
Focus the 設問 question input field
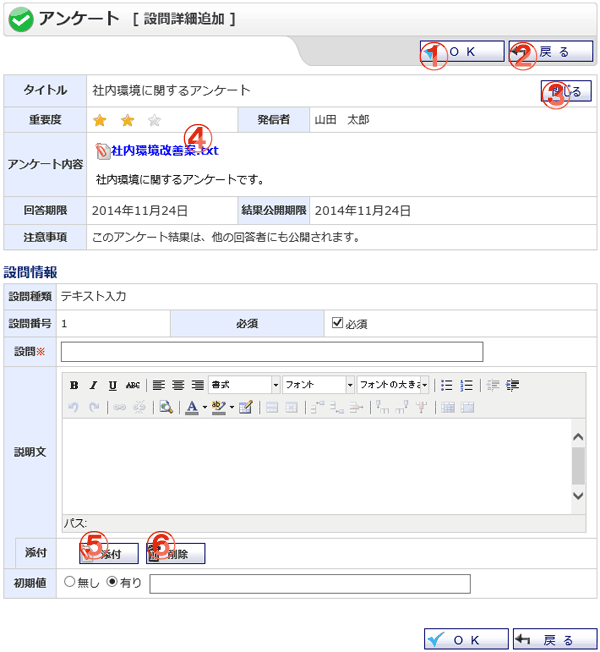coord(272,352)
